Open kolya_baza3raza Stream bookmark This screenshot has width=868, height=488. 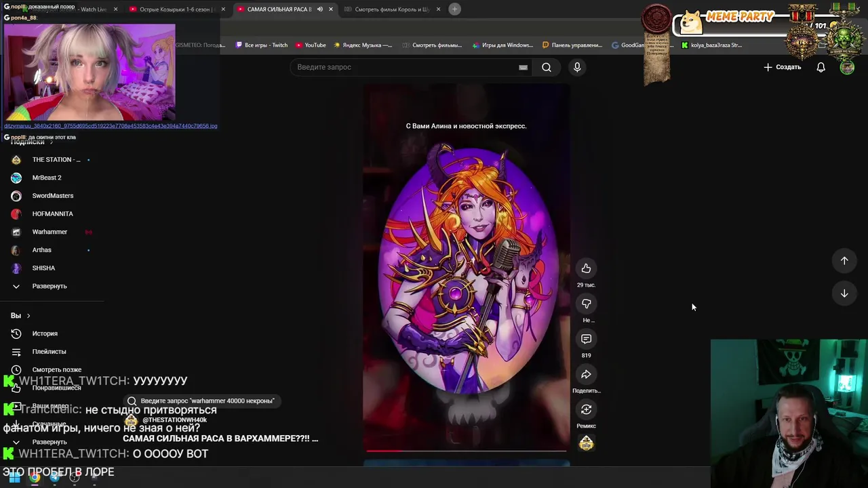(x=711, y=45)
